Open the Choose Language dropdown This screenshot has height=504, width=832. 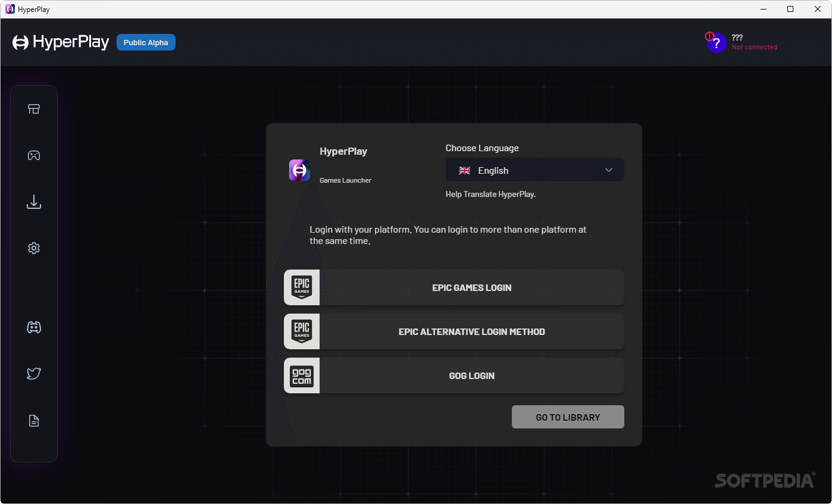(535, 170)
